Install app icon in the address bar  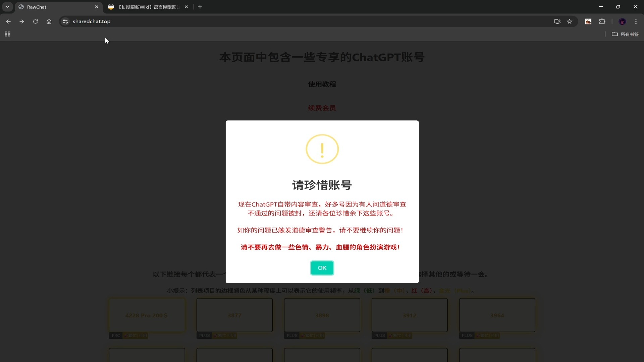coord(557,21)
